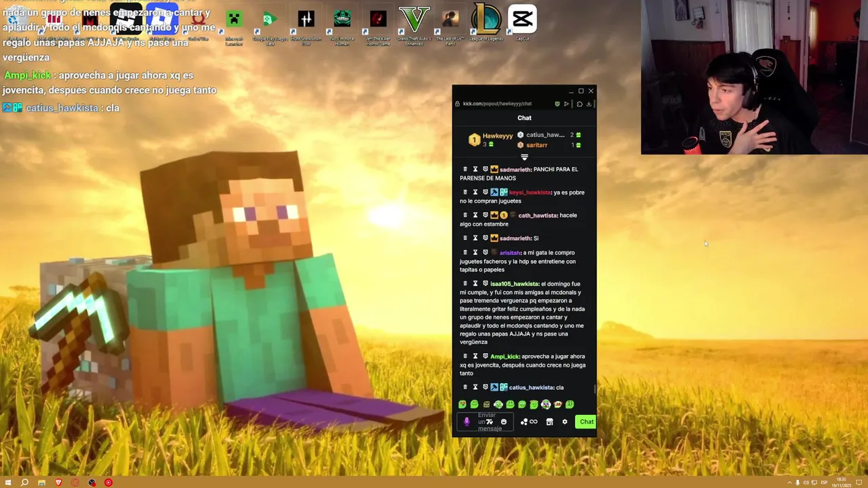868x488 pixels.
Task: Open Hunt Showdown desktop shortcut
Action: [306, 25]
